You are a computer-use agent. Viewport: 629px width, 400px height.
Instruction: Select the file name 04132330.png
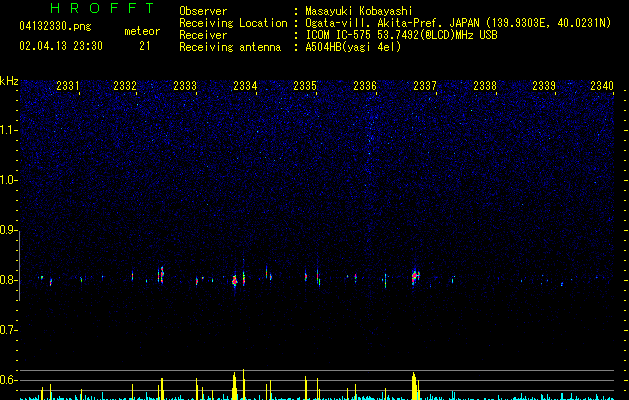pyautogui.click(x=55, y=26)
